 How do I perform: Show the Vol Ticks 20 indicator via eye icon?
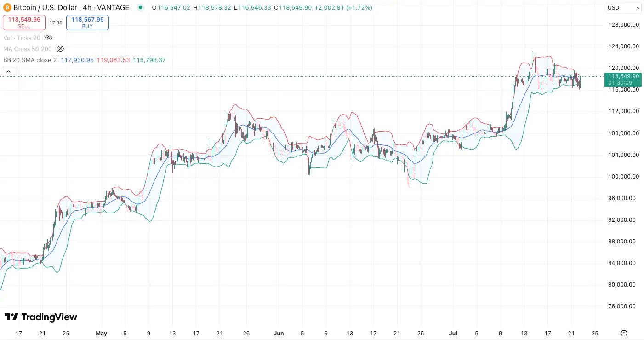point(49,38)
